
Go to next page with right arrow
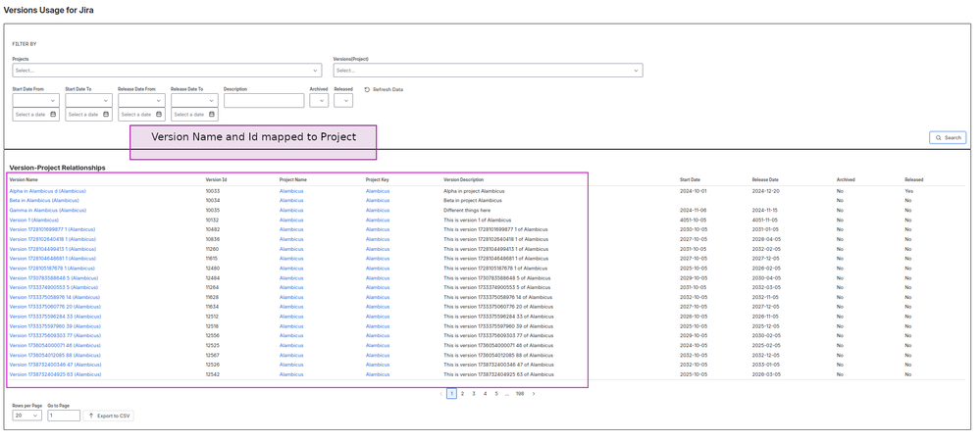point(533,394)
